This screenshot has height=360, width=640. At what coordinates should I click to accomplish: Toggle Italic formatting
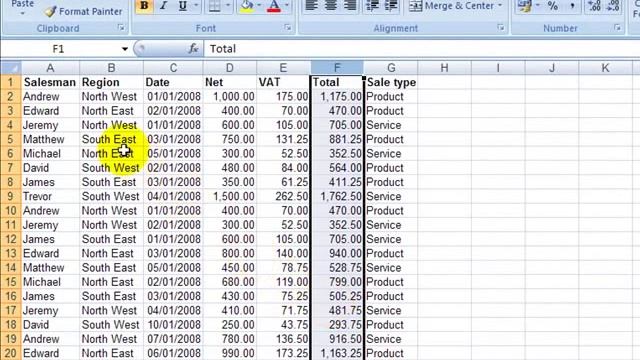[x=163, y=6]
